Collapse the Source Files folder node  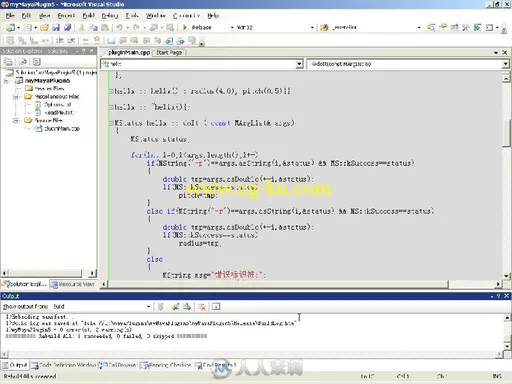pyautogui.click(x=16, y=120)
